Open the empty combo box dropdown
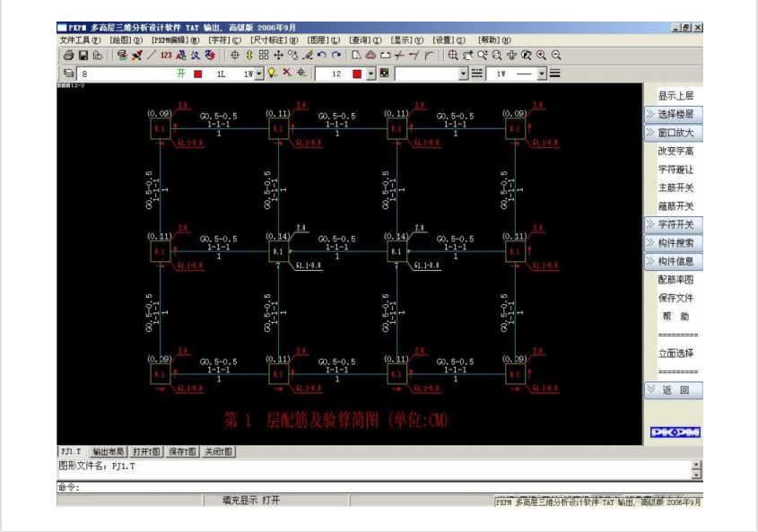758x532 pixels. click(x=464, y=74)
